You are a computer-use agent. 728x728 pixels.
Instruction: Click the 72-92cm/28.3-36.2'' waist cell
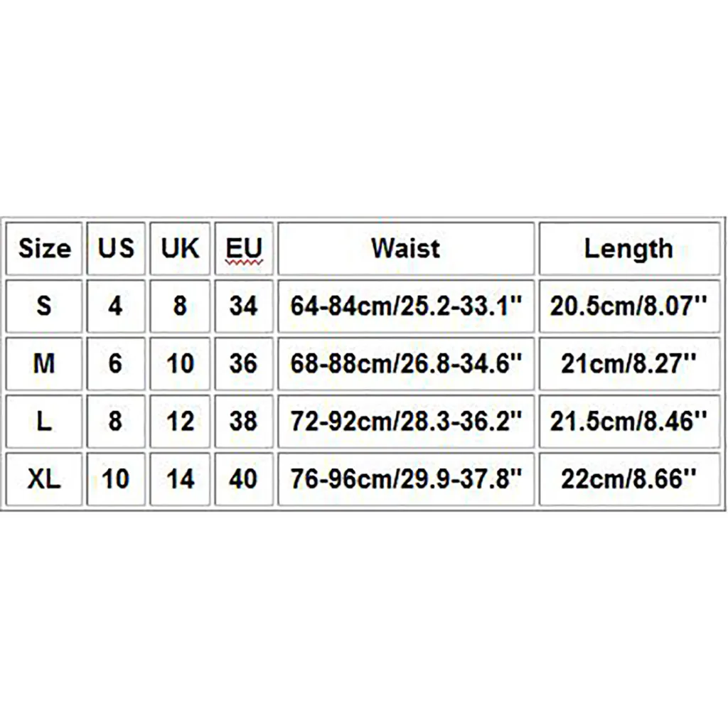click(405, 421)
